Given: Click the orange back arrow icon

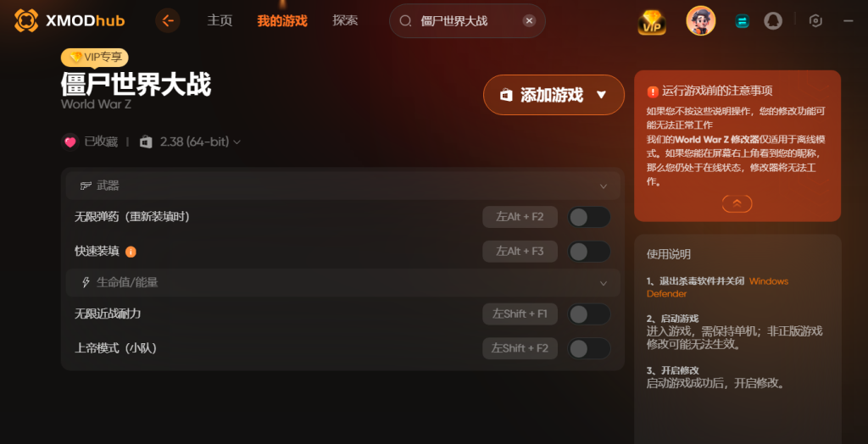Looking at the screenshot, I should [168, 21].
